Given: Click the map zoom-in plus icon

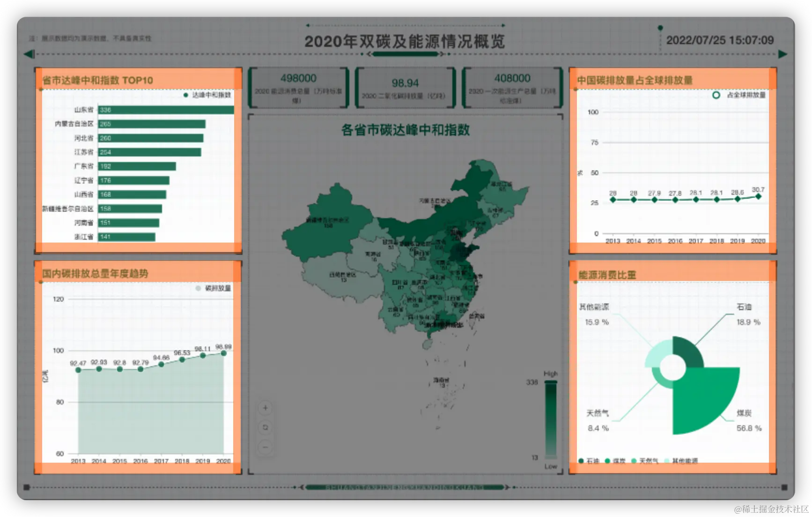Looking at the screenshot, I should 266,408.
